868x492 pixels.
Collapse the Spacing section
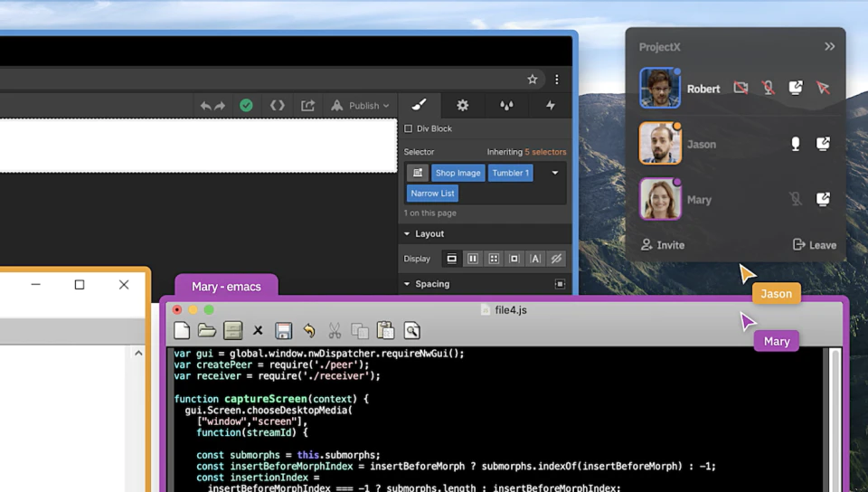(407, 284)
